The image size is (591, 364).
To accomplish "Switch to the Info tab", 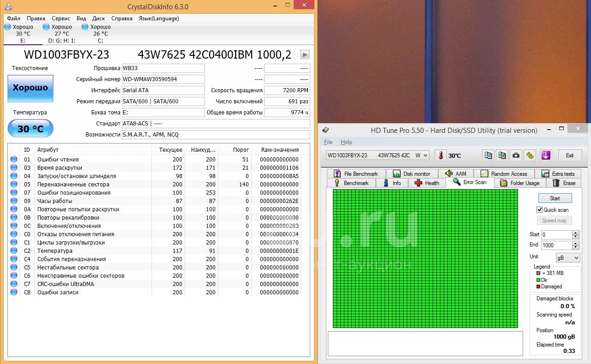I will 392,183.
